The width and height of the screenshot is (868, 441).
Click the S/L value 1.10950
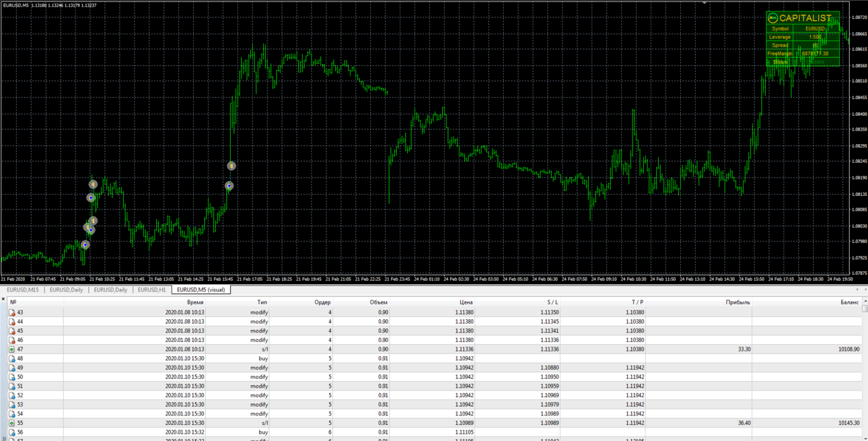coord(549,377)
